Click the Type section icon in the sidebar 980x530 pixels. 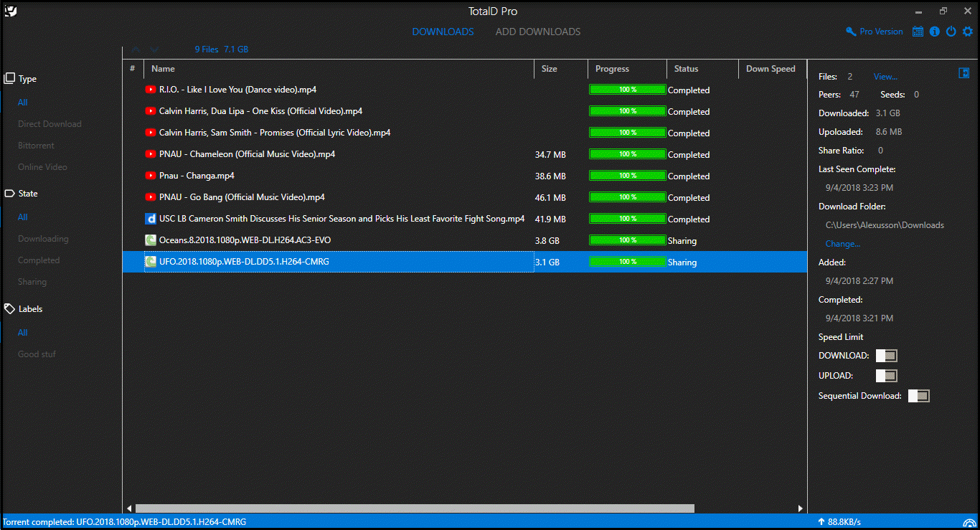tap(9, 78)
